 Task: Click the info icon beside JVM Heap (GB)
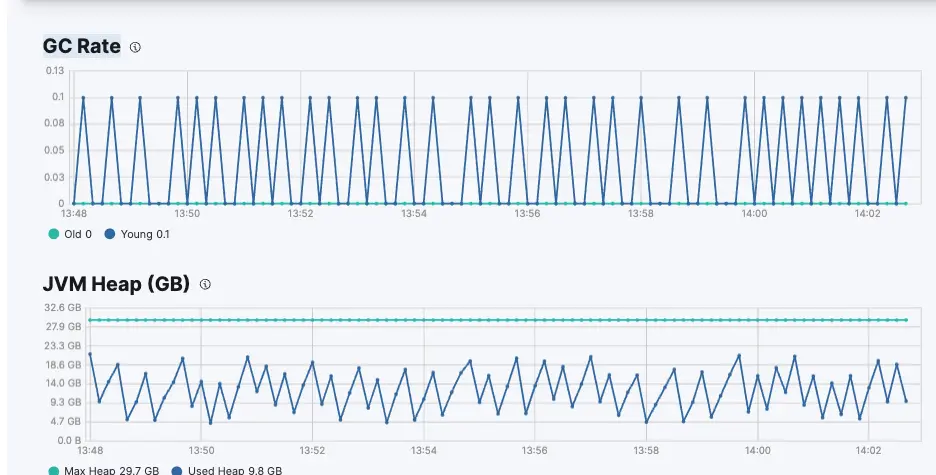pos(205,285)
